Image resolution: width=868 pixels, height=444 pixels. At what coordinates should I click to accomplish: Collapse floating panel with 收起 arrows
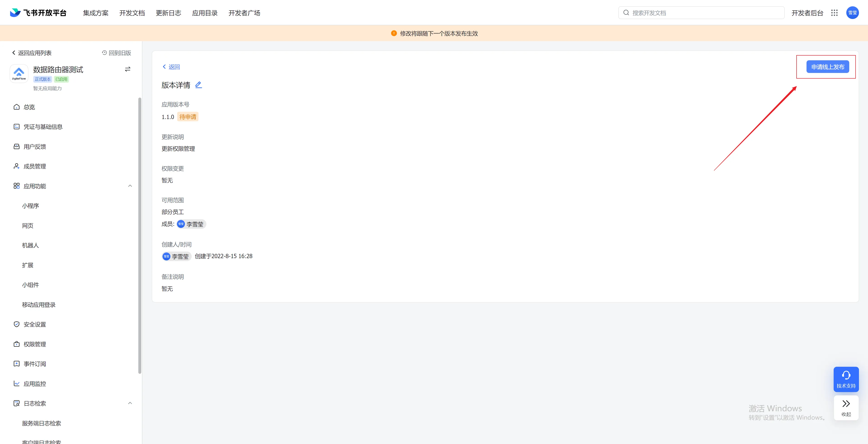846,408
